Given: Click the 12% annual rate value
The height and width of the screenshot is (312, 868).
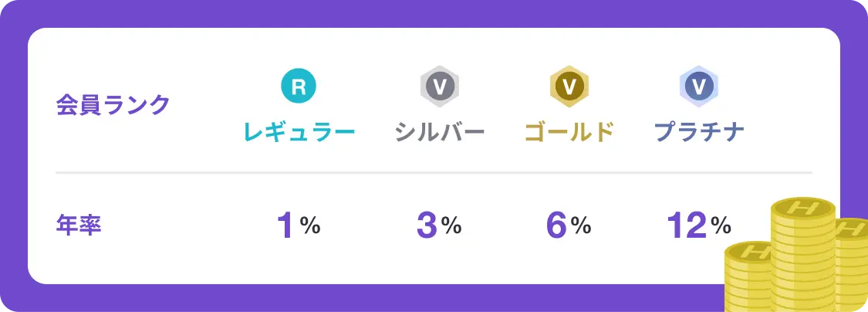Looking at the screenshot, I should [x=698, y=226].
